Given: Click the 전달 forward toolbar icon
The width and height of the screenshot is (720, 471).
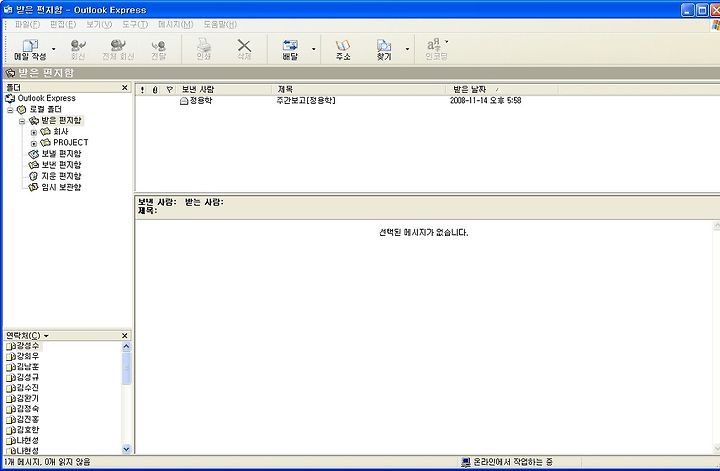Looking at the screenshot, I should pyautogui.click(x=158, y=49).
